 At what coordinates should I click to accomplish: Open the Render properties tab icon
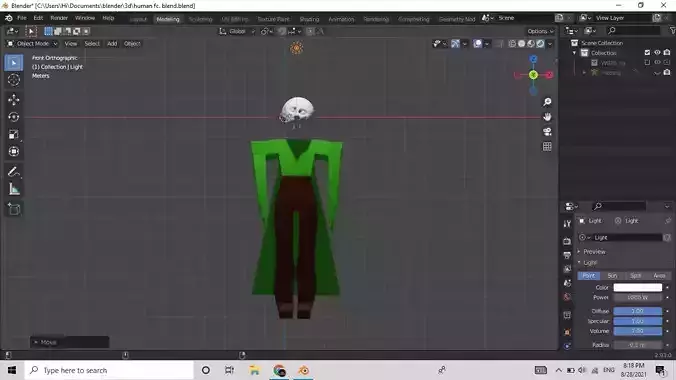click(567, 241)
